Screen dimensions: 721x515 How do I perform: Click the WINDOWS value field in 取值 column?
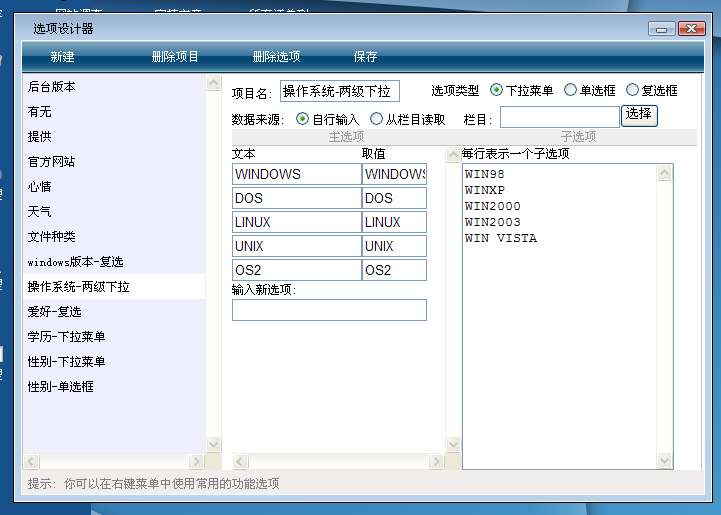[x=395, y=174]
